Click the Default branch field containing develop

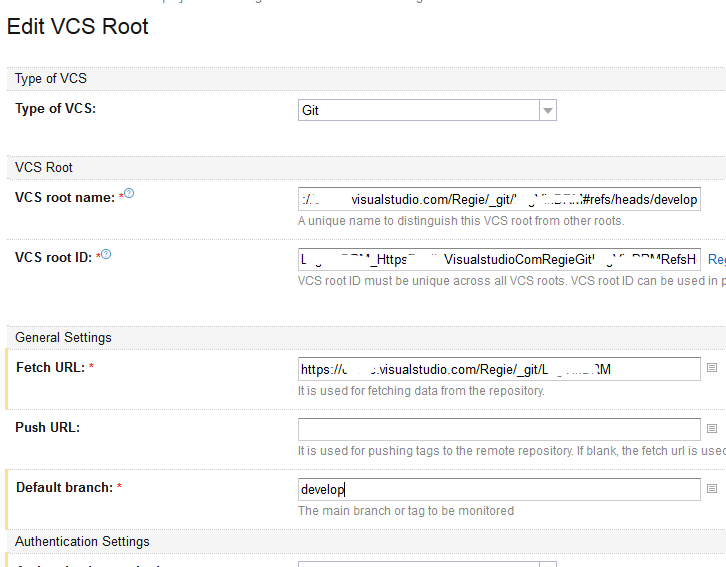click(x=499, y=489)
